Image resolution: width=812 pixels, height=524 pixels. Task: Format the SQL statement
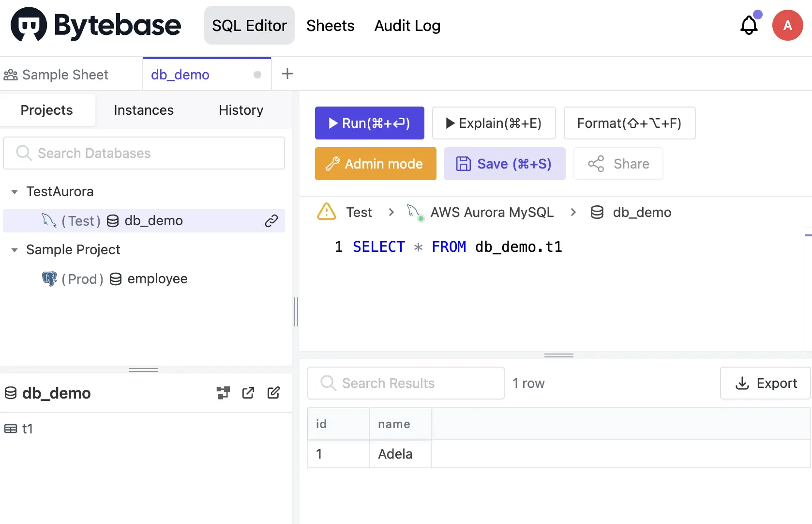[630, 123]
